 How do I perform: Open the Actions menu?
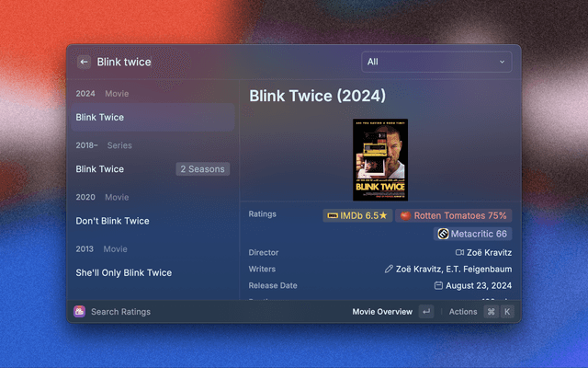(463, 312)
